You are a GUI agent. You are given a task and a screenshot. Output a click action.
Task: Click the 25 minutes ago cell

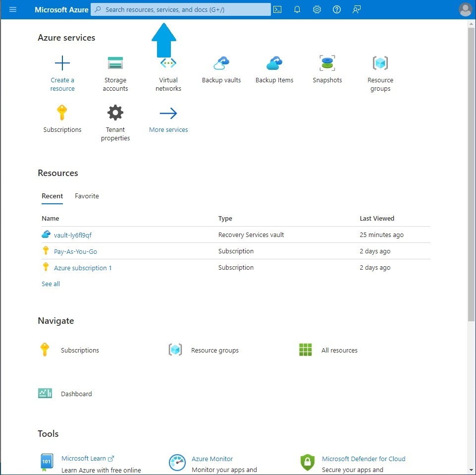coord(381,235)
